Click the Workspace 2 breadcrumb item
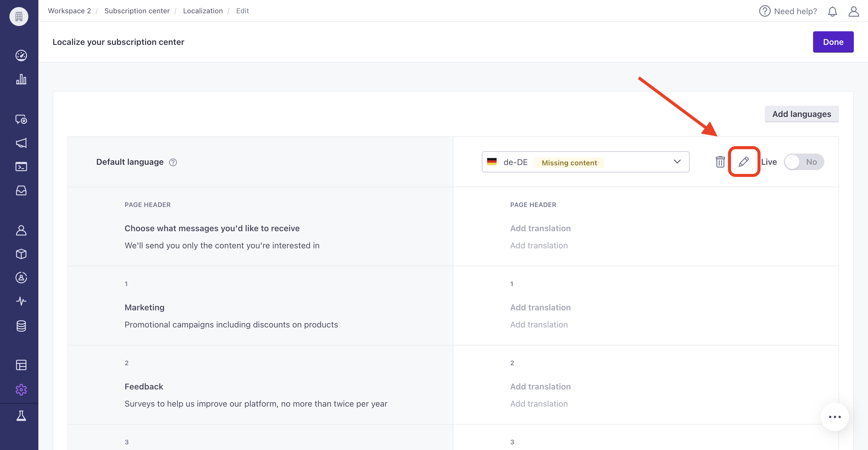 click(x=69, y=10)
